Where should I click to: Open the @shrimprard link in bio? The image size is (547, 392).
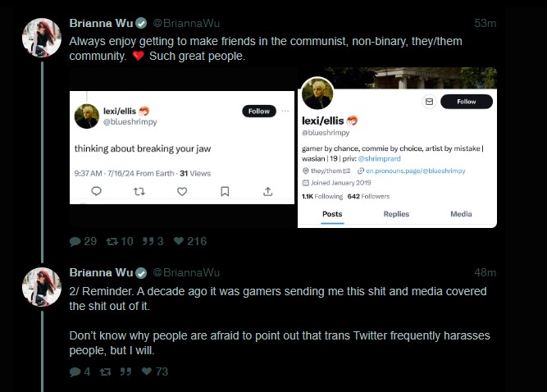pyautogui.click(x=379, y=158)
